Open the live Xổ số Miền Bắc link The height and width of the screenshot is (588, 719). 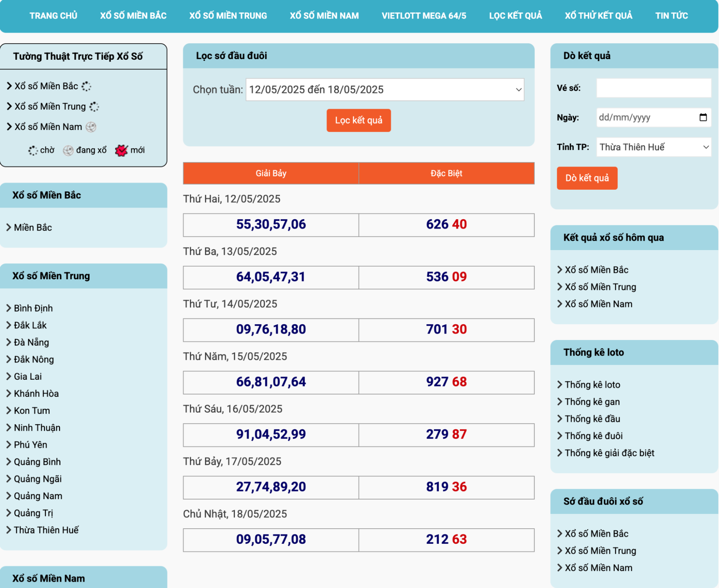46,86
